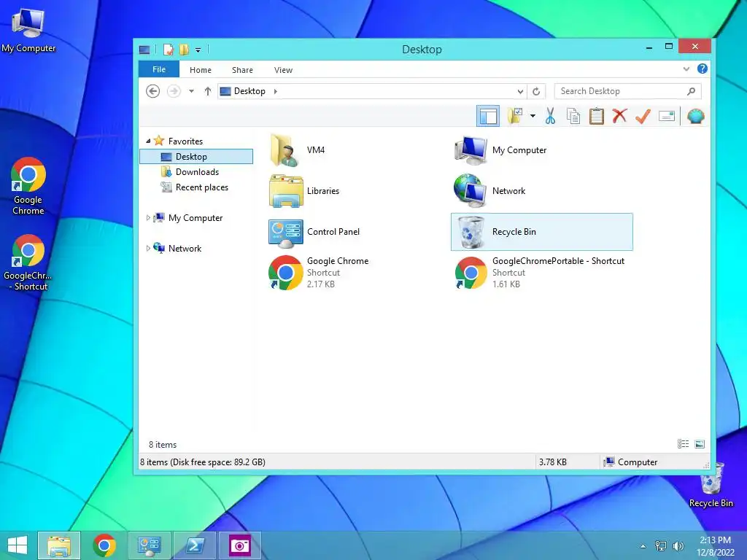Click the Paste clipboard icon
The width and height of the screenshot is (747, 560).
tap(597, 116)
